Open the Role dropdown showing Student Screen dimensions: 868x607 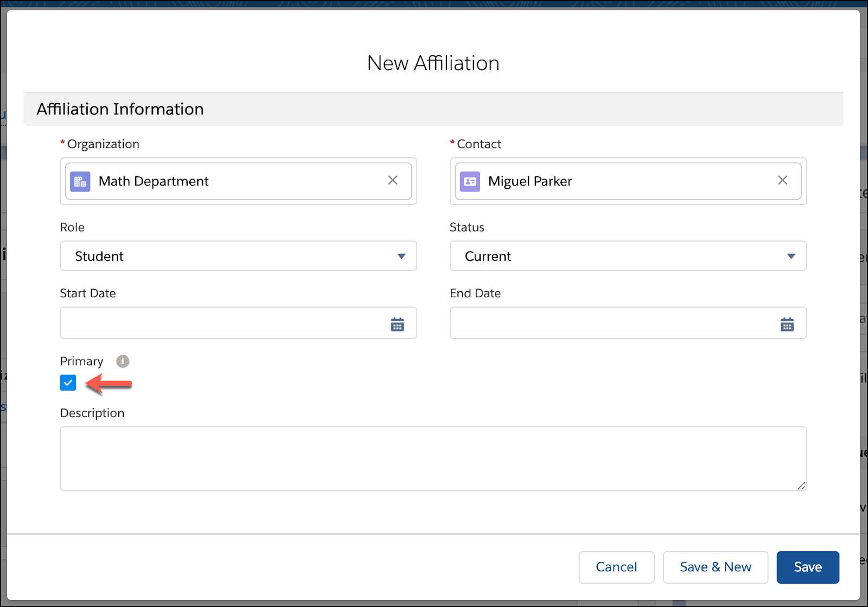pyautogui.click(x=238, y=256)
